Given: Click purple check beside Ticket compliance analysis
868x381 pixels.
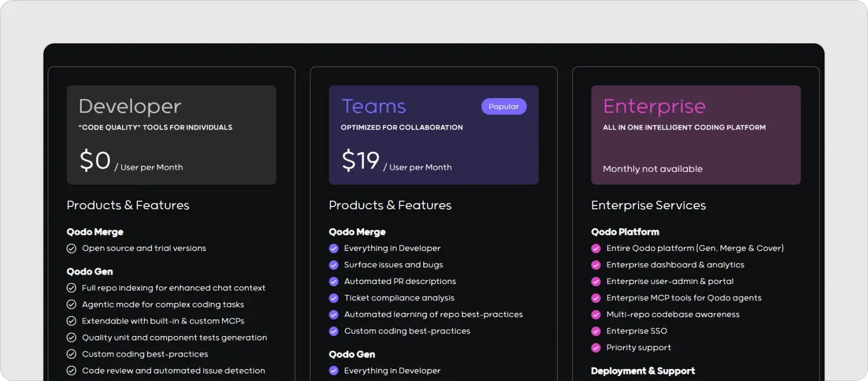Looking at the screenshot, I should (334, 298).
